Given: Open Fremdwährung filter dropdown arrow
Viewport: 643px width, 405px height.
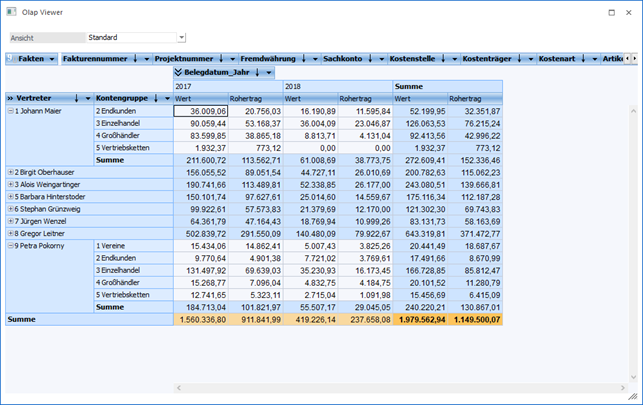Looking at the screenshot, I should pos(314,60).
